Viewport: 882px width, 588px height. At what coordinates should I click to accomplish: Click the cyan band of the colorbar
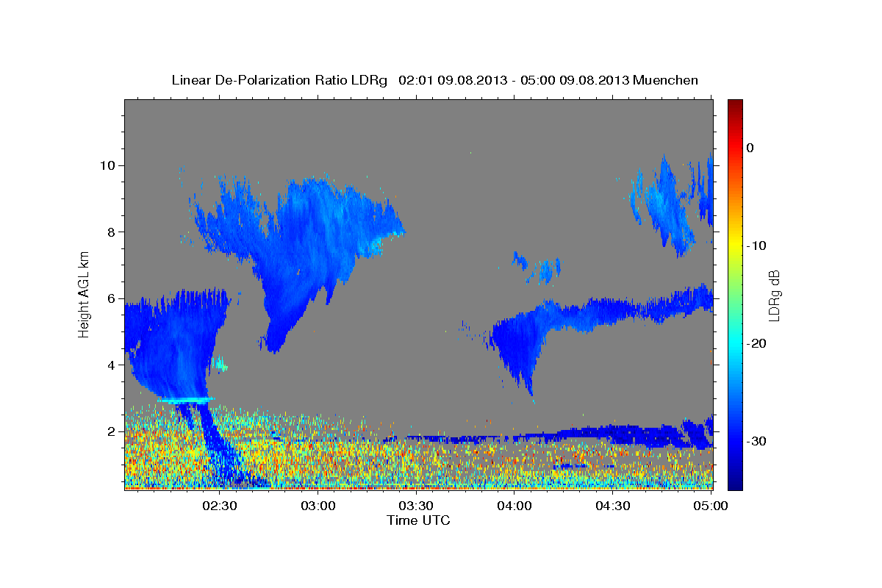(x=735, y=344)
